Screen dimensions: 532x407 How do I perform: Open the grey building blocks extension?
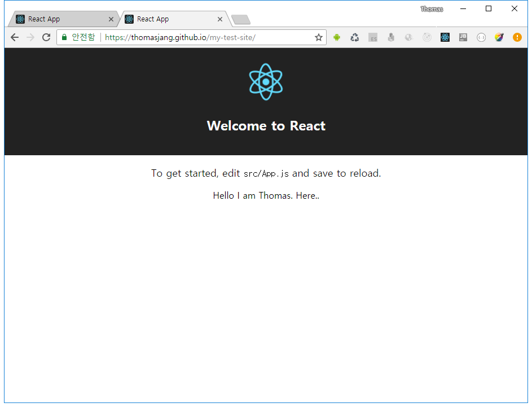click(391, 37)
